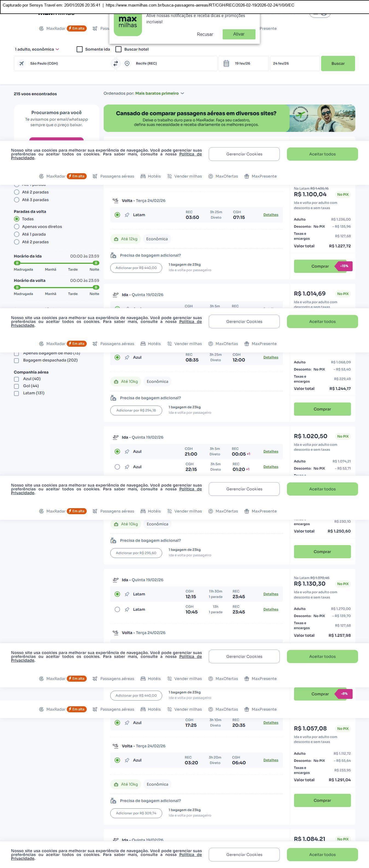Screen dimensions: 369x868
Task: Swap origin and destination airports icon
Action: [x=115, y=63]
